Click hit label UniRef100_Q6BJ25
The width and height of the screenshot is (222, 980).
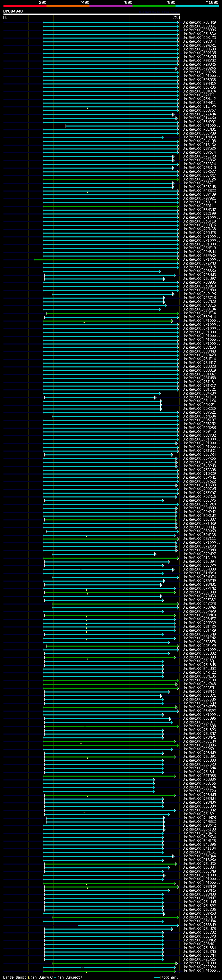(x=199, y=179)
